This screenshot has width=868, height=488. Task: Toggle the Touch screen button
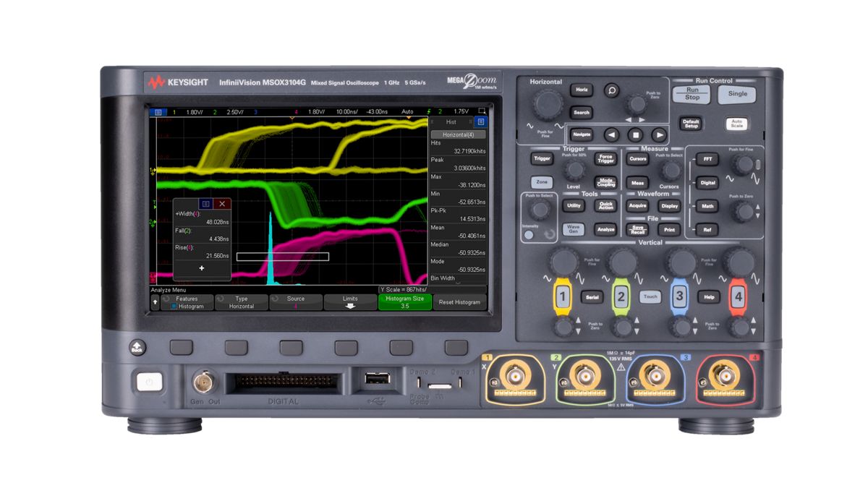(x=650, y=297)
